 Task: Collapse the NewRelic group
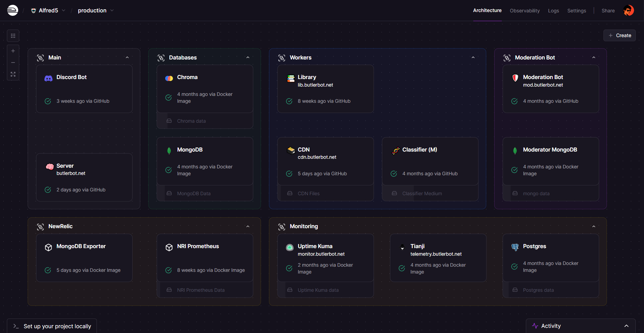point(248,226)
